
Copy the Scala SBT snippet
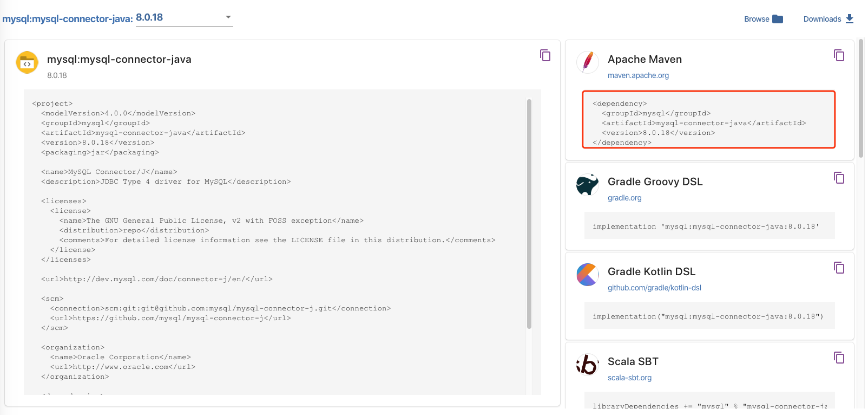[839, 358]
